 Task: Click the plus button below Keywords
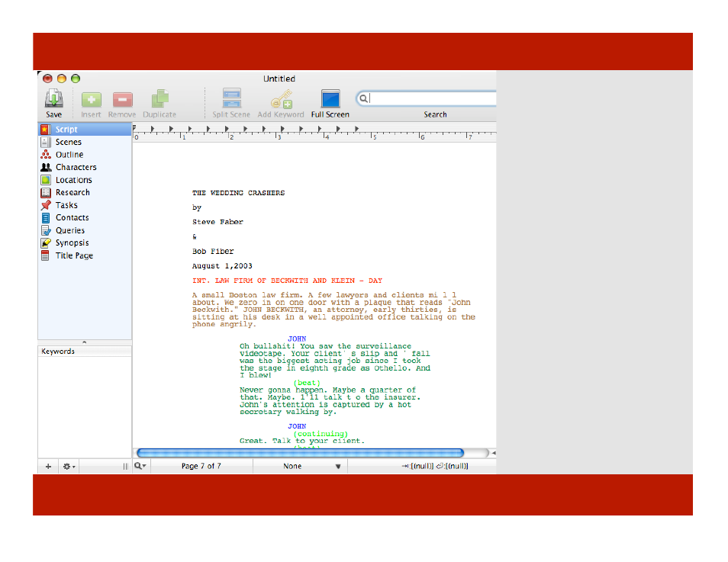48,467
